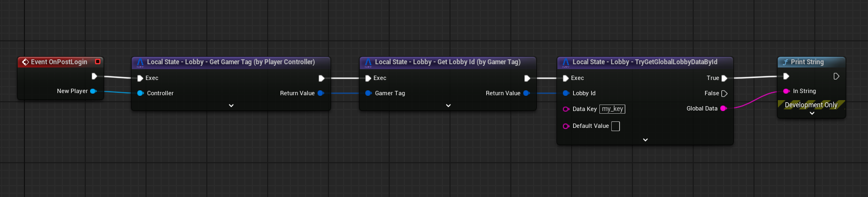The image size is (868, 197).
Task: Click the Controller input pin
Action: (141, 93)
